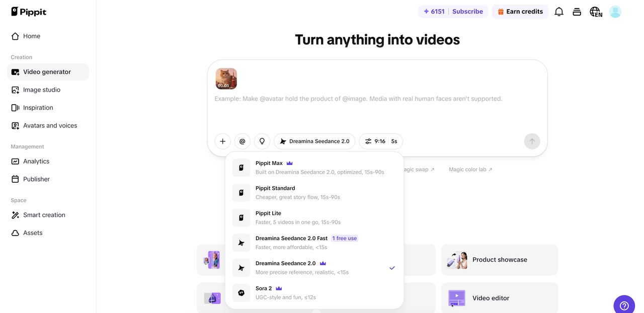
Task: Click Subscribe button
Action: 467,12
